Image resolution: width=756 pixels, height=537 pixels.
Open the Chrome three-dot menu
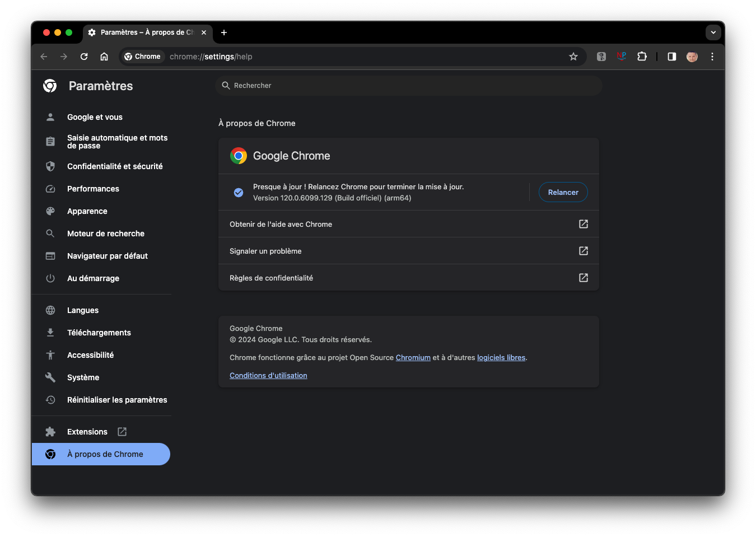pyautogui.click(x=712, y=57)
